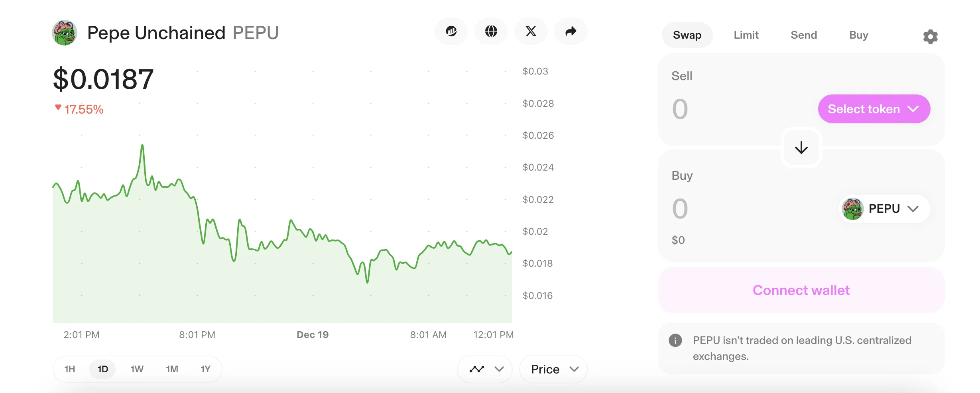
Task: Click the info icon beside PEPU notice
Action: [675, 340]
